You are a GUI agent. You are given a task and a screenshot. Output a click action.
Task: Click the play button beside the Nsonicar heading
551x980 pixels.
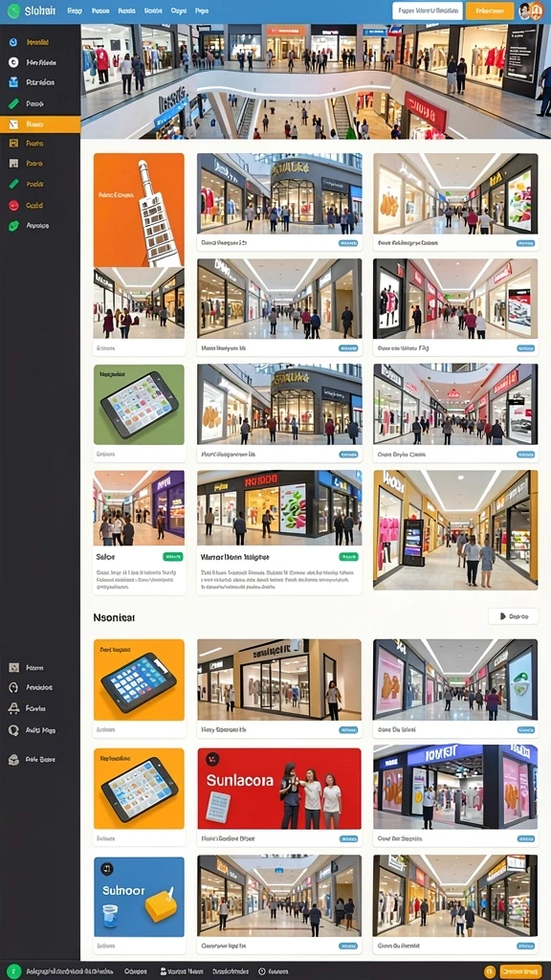(514, 616)
